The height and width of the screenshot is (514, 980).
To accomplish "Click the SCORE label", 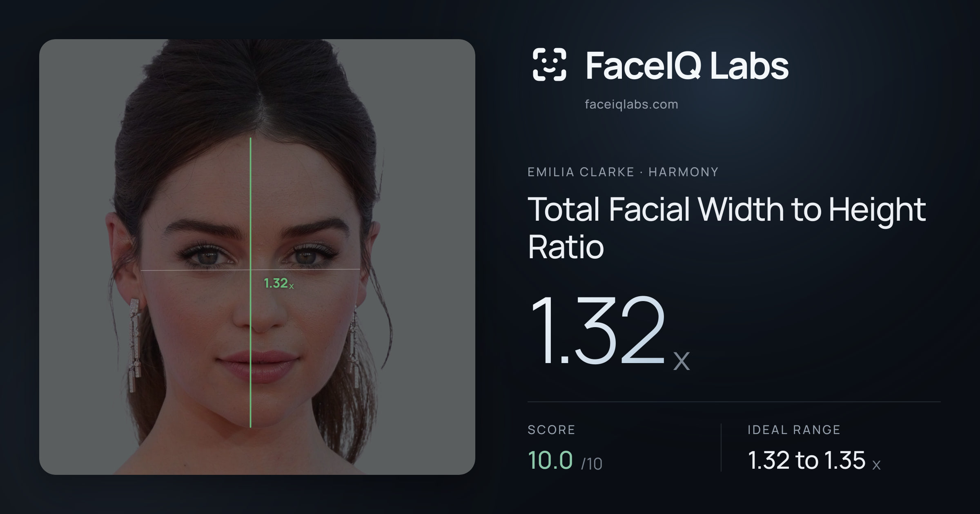I will [x=551, y=430].
